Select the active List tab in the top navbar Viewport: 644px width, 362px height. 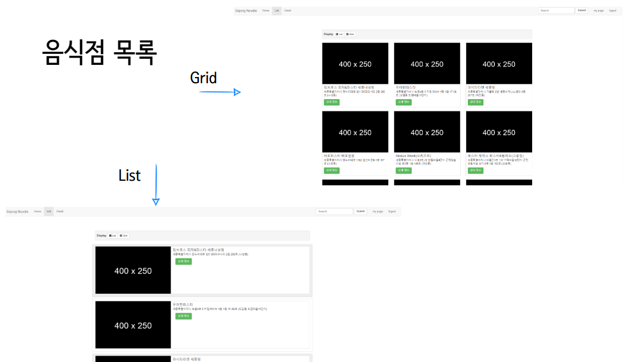pyautogui.click(x=277, y=11)
